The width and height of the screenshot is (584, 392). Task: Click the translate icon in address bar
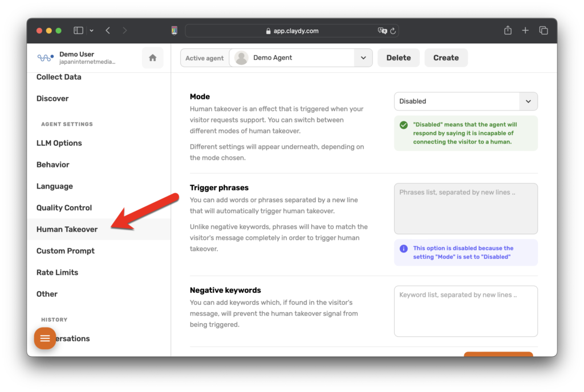(382, 31)
